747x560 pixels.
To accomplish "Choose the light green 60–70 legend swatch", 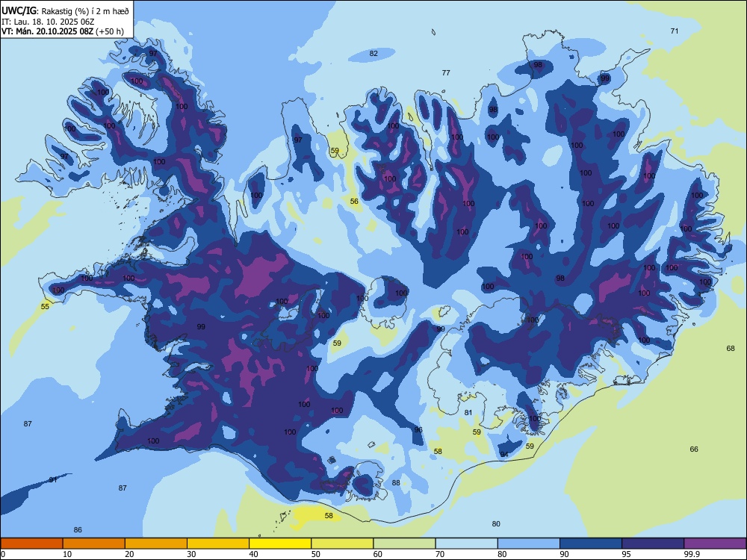I will (x=404, y=544).
